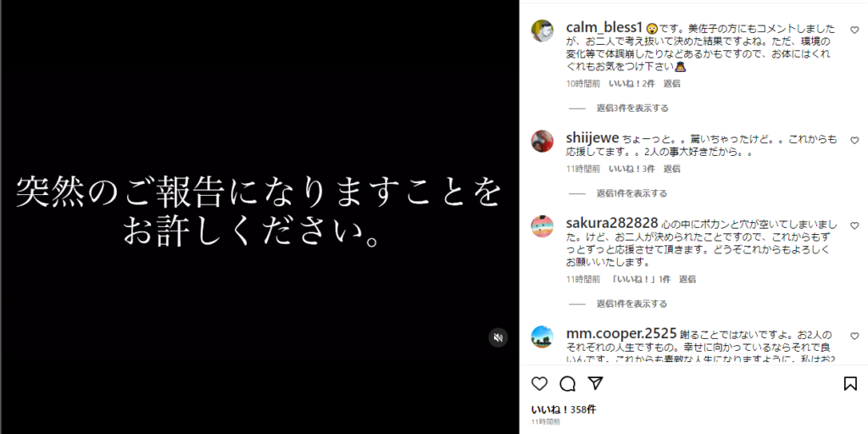Reply to shiijewe's comment via 返信
Screen dimensions: 868x434
[672, 169]
